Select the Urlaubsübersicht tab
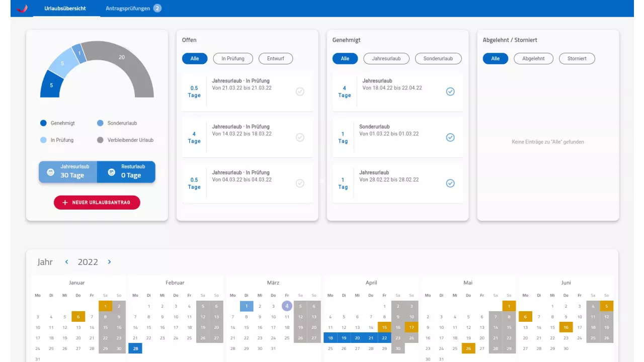644x362 pixels. tap(65, 8)
